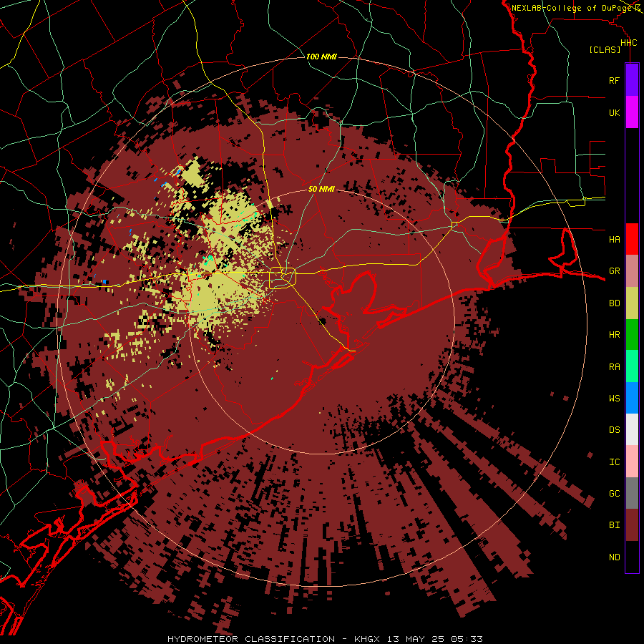Click the 50 NMI range ring label
This screenshot has width=644, height=644.
point(321,190)
